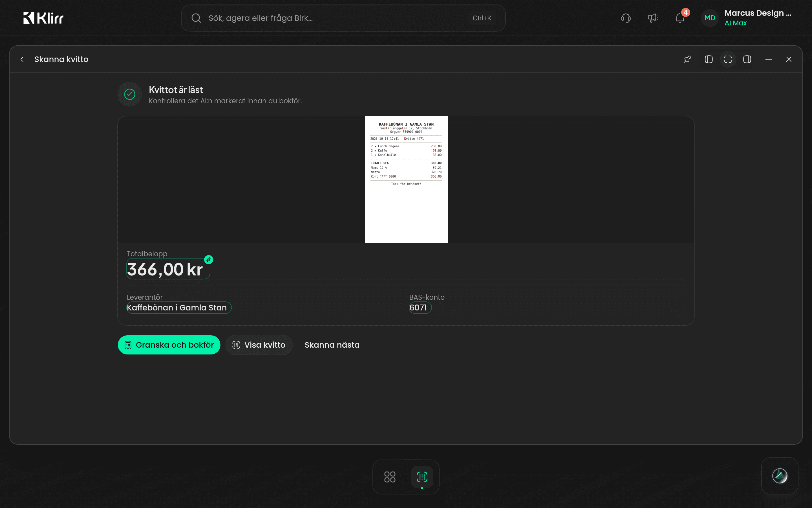Viewport: 812px width, 508px height.
Task: Click the search magnifier icon
Action: 196,18
